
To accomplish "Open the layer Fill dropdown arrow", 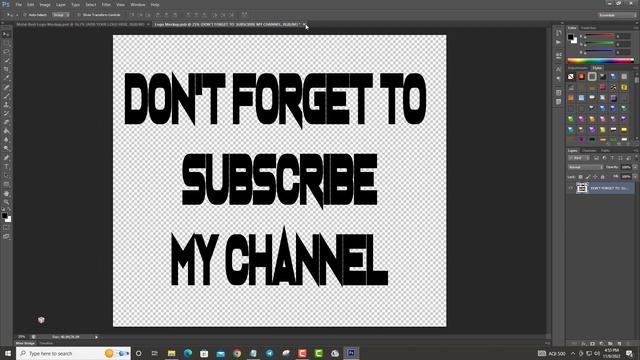I will pos(635,177).
